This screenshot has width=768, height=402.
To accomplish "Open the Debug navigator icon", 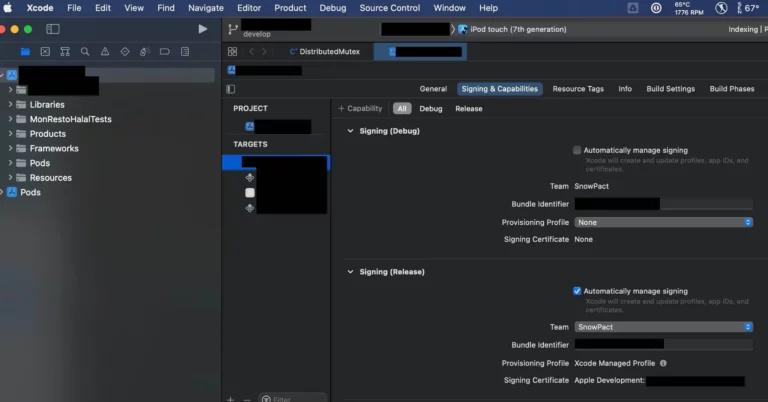I will 144,51.
